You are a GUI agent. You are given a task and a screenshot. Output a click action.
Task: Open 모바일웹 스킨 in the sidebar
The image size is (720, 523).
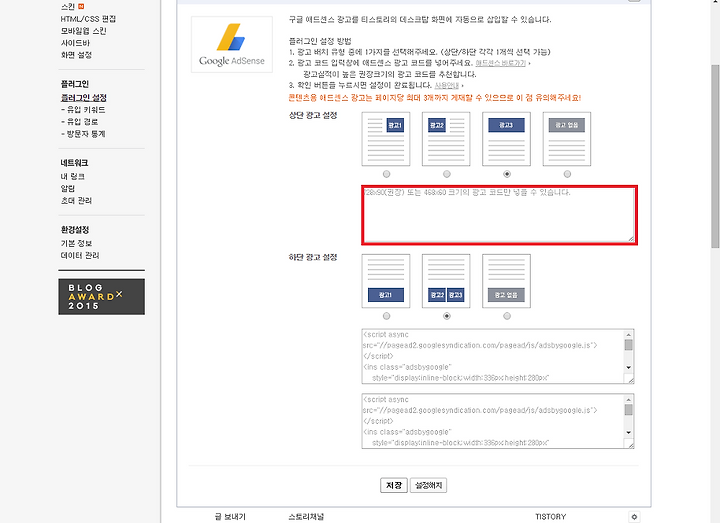[x=84, y=31]
